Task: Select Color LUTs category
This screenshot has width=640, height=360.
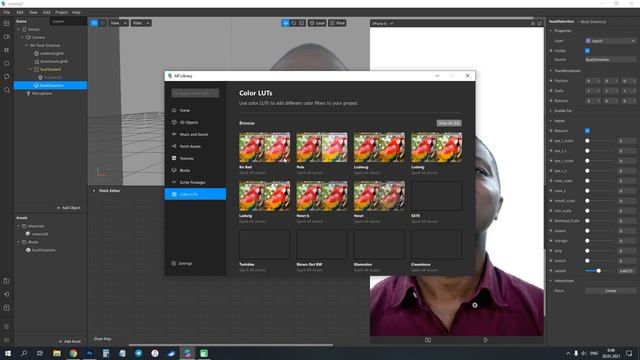Action: click(195, 194)
